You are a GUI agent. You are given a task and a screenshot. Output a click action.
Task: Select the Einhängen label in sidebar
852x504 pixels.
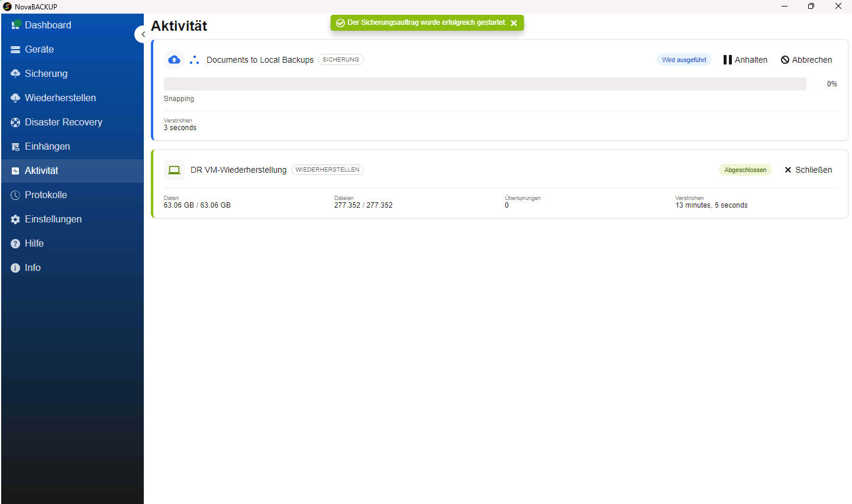coord(47,147)
